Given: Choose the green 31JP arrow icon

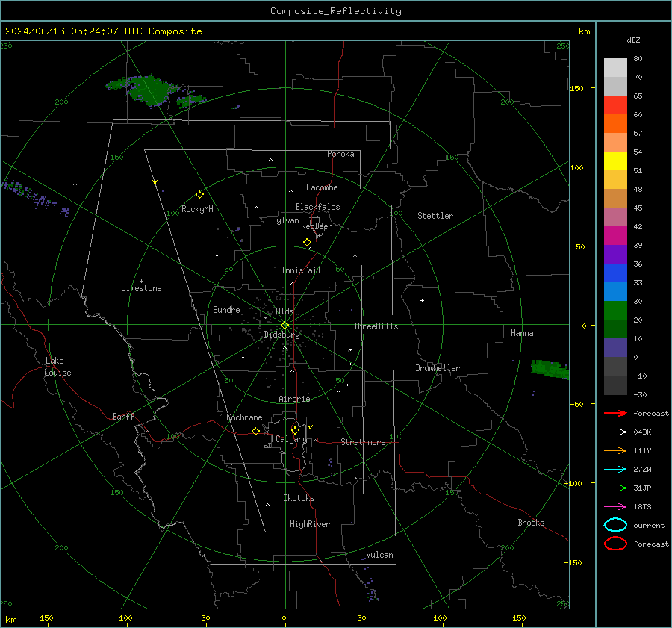Looking at the screenshot, I should click(x=615, y=488).
